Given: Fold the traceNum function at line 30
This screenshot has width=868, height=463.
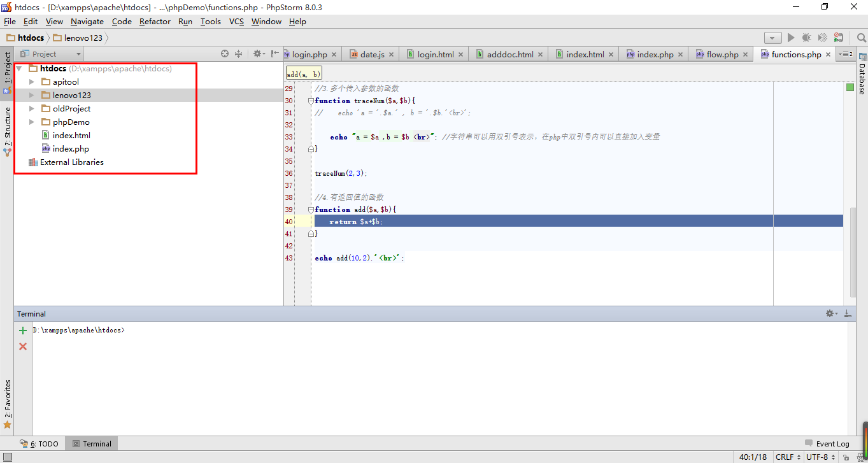Looking at the screenshot, I should tap(311, 101).
